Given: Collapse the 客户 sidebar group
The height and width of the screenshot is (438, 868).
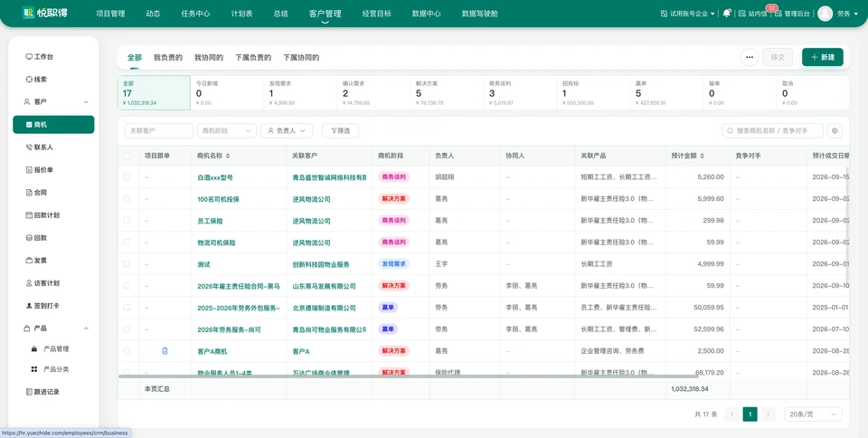Looking at the screenshot, I should pyautogui.click(x=86, y=102).
